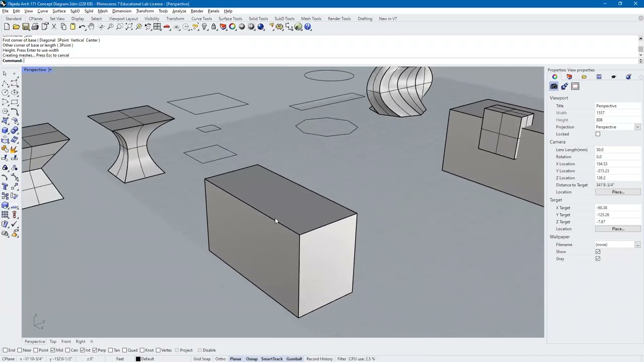Click the Open file folder icon
The width and height of the screenshot is (644, 362).
(16, 27)
